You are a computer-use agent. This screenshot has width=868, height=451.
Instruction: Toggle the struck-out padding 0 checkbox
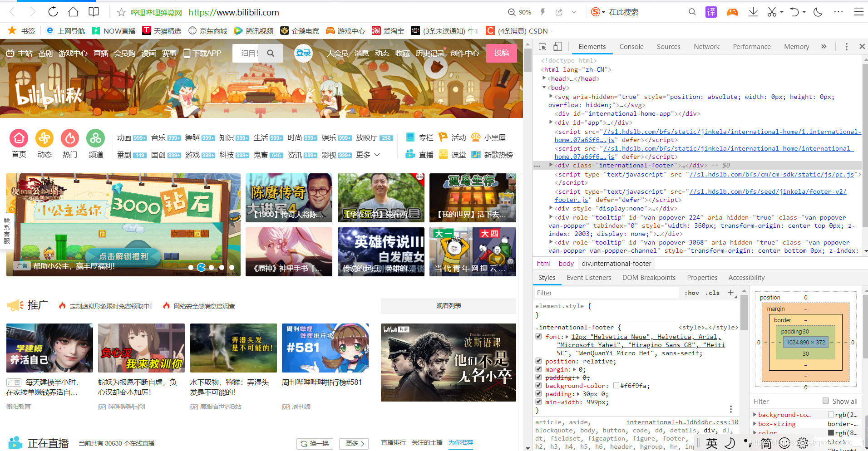coord(538,377)
